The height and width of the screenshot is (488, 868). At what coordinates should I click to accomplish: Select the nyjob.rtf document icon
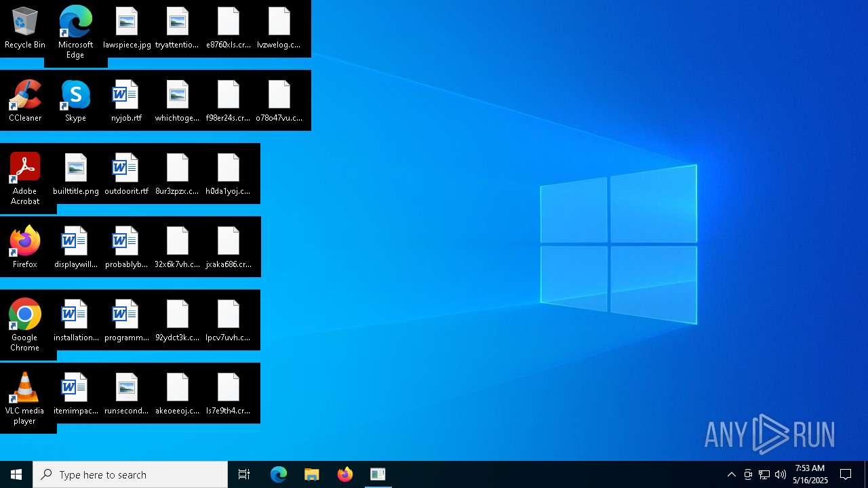tap(127, 102)
